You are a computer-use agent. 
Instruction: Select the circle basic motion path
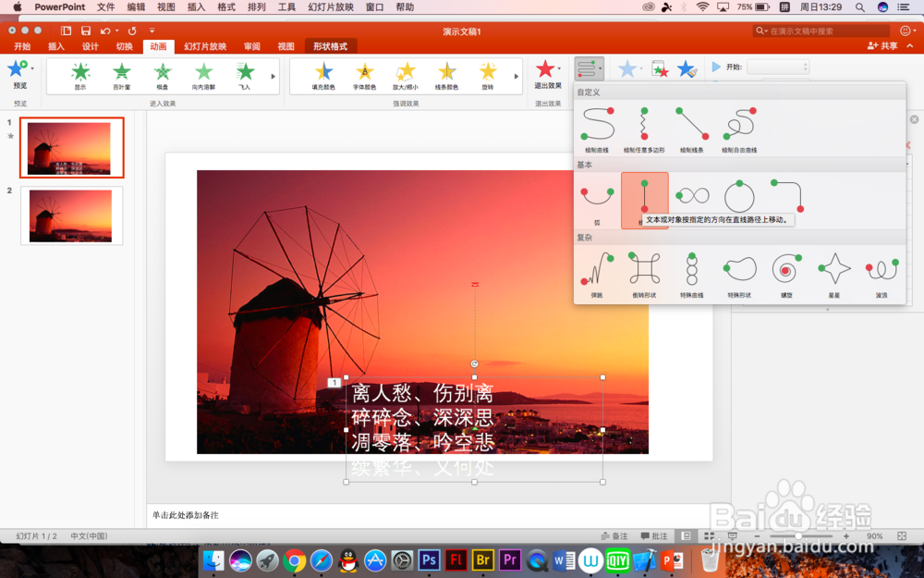pyautogui.click(x=739, y=196)
